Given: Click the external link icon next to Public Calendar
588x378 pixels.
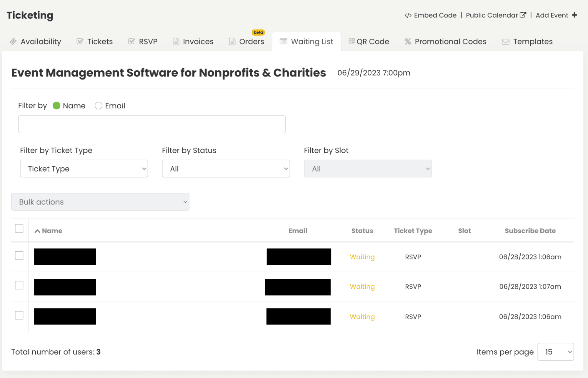Looking at the screenshot, I should pyautogui.click(x=524, y=14).
